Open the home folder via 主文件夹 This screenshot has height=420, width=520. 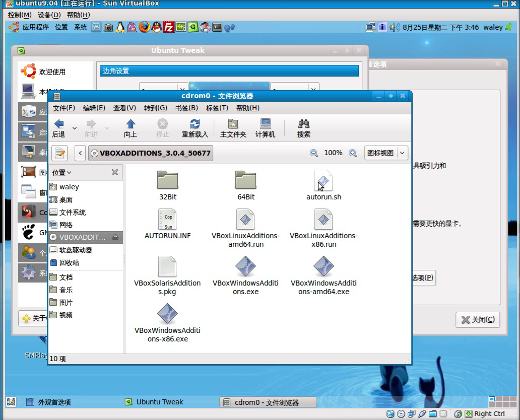coord(233,128)
